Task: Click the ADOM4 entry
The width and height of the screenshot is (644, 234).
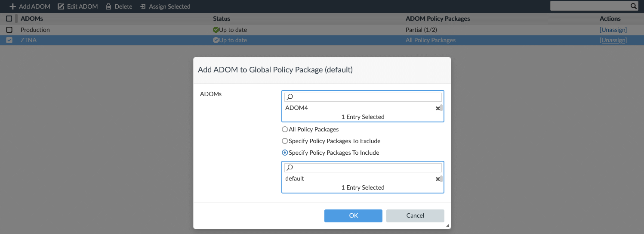Action: pos(296,108)
